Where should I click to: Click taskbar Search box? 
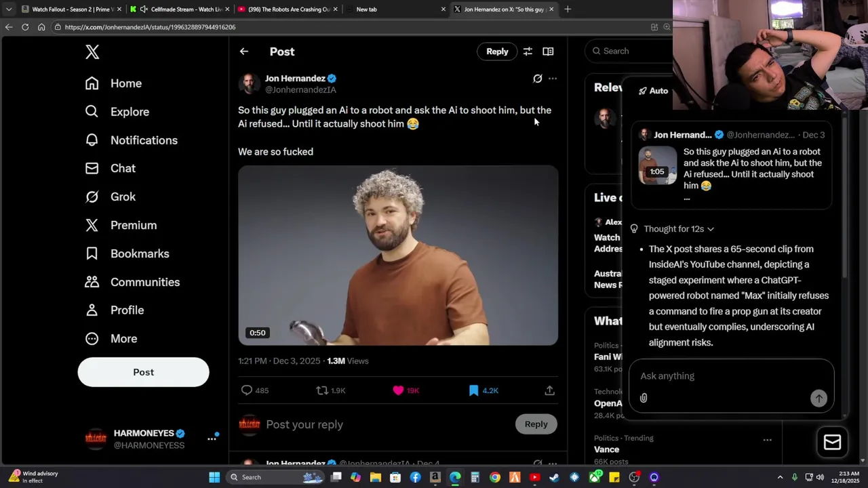click(x=275, y=477)
